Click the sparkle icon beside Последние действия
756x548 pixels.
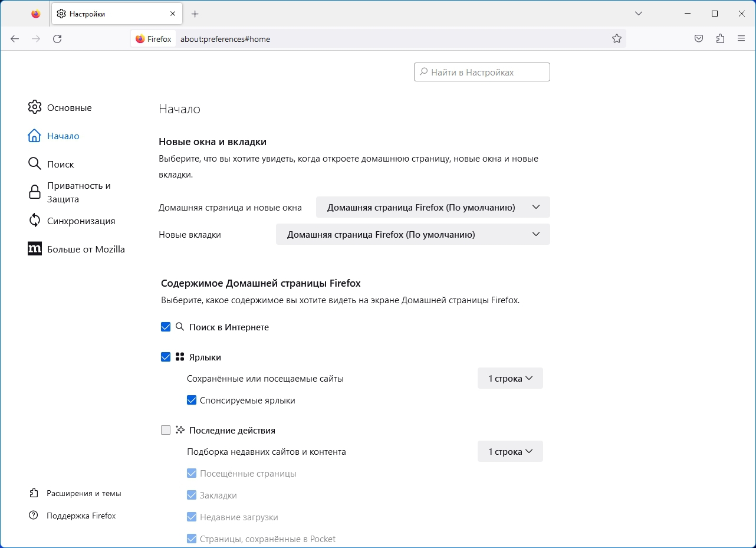click(180, 430)
